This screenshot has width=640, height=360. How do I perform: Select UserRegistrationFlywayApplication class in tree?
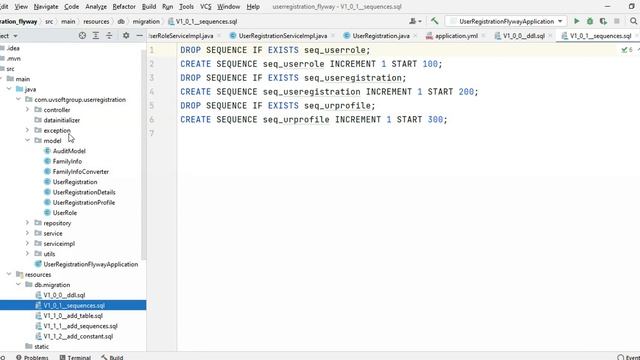pos(91,264)
